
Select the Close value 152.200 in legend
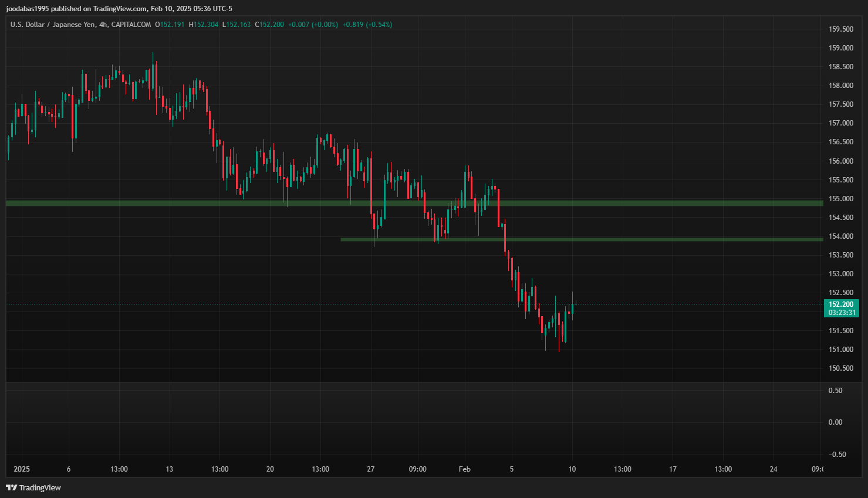[271, 25]
